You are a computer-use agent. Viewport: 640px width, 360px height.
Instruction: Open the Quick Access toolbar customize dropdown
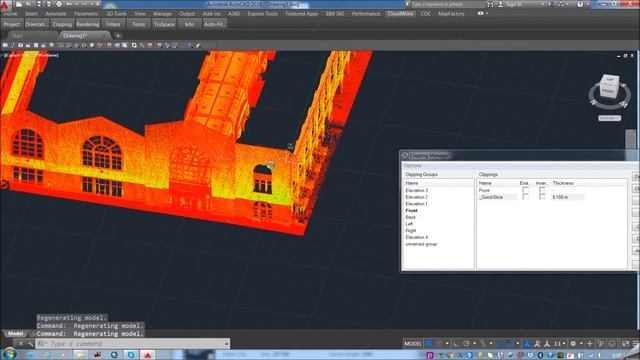click(97, 4)
